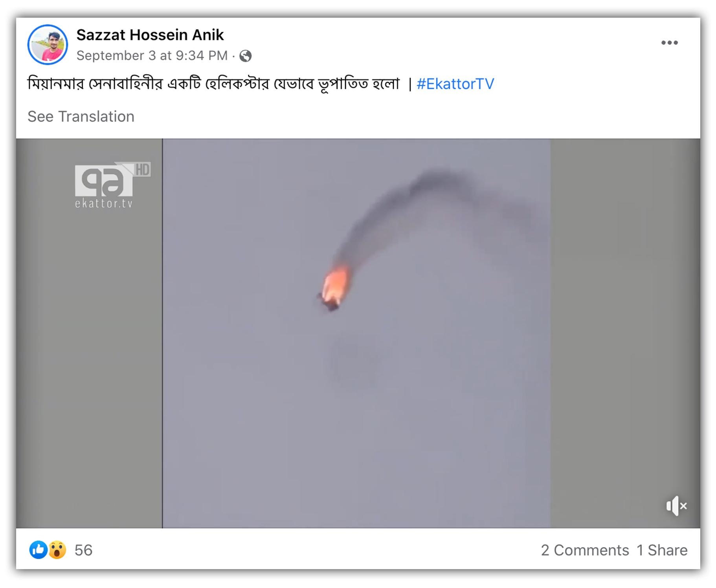Click the globe public audience icon
This screenshot has height=588, width=716.
click(246, 56)
